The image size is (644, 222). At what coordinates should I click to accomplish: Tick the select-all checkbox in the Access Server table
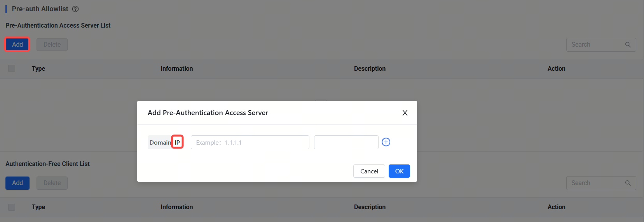click(x=12, y=68)
